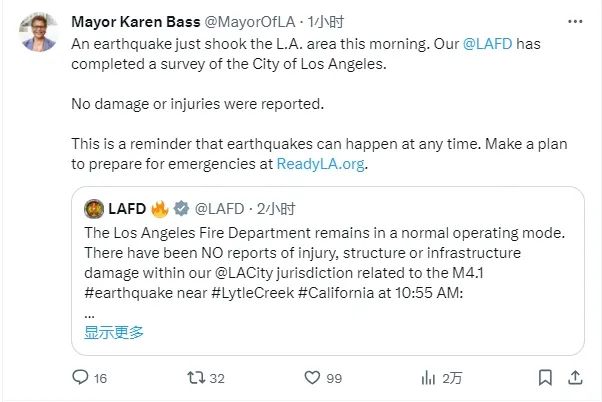Open the 2小时 timestamp in quoted tweet
This screenshot has height=402, width=602.
coord(275,209)
